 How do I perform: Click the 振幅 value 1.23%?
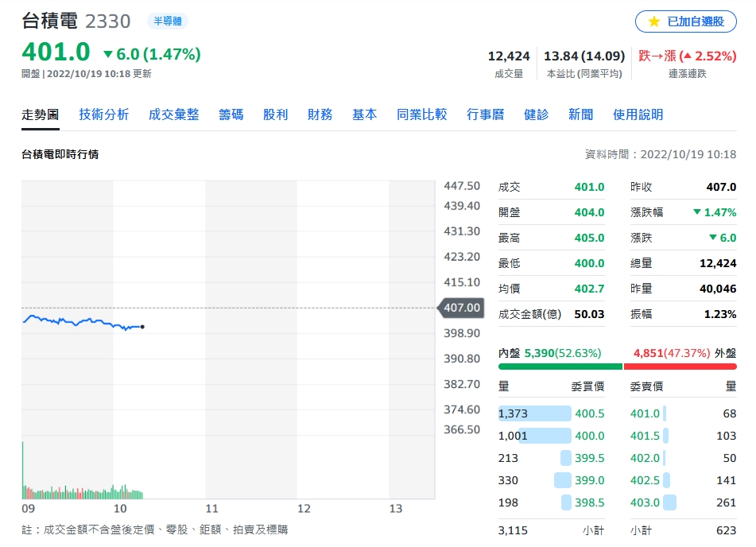pos(720,314)
